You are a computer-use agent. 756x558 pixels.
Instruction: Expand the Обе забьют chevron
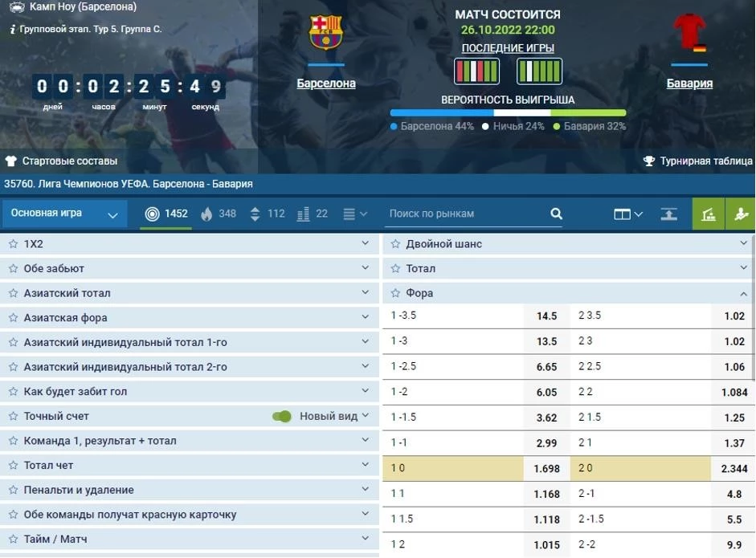coord(366,268)
